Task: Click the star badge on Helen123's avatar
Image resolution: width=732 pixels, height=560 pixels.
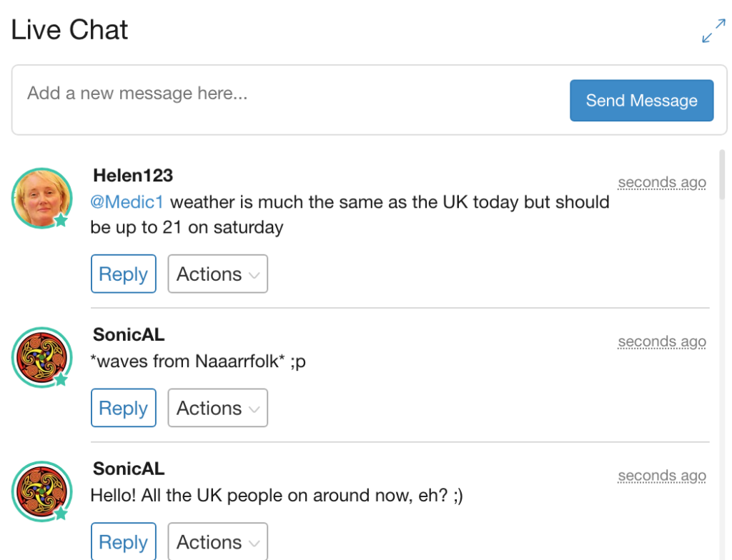Action: pyautogui.click(x=61, y=221)
